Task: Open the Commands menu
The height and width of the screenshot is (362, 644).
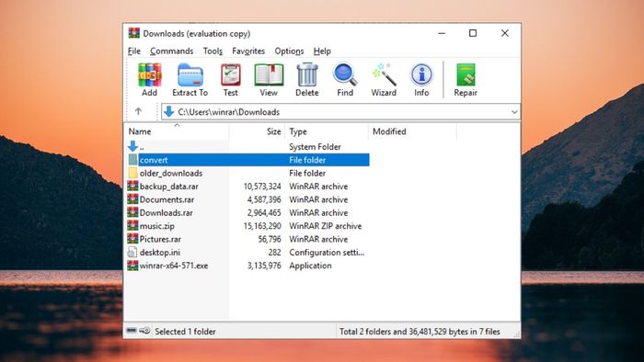Action: pos(172,51)
